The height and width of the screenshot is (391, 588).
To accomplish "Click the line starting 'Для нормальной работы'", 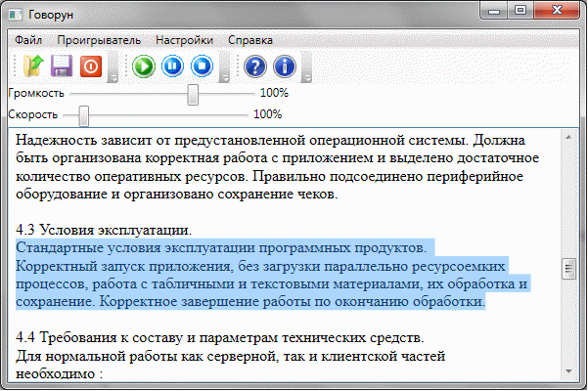I will [x=230, y=356].
